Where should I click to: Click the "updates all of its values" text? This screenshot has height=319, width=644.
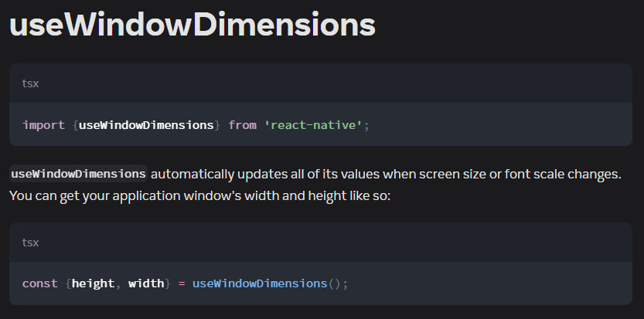coord(302,174)
